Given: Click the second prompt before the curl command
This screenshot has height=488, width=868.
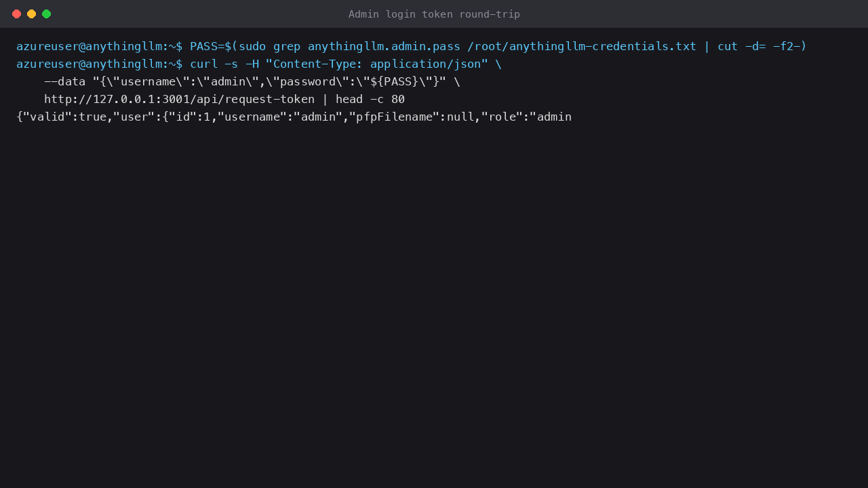Looking at the screenshot, I should pos(100,64).
